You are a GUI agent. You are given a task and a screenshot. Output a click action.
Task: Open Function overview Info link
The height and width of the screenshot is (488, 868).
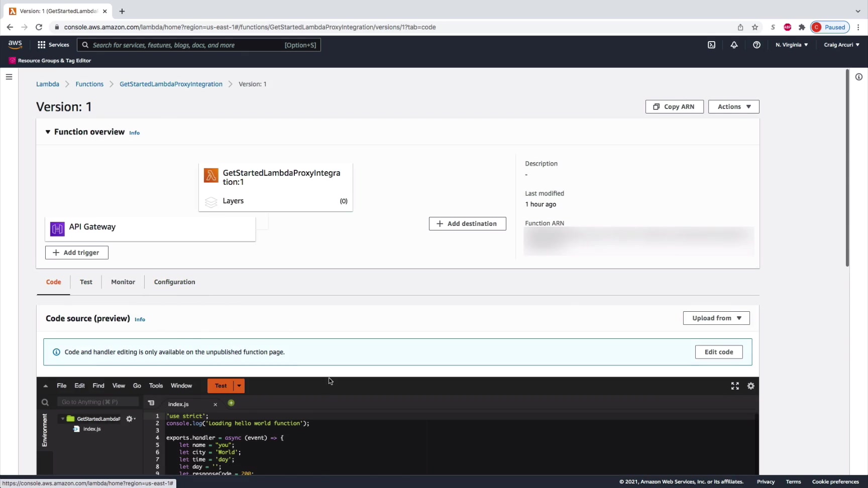pyautogui.click(x=134, y=133)
